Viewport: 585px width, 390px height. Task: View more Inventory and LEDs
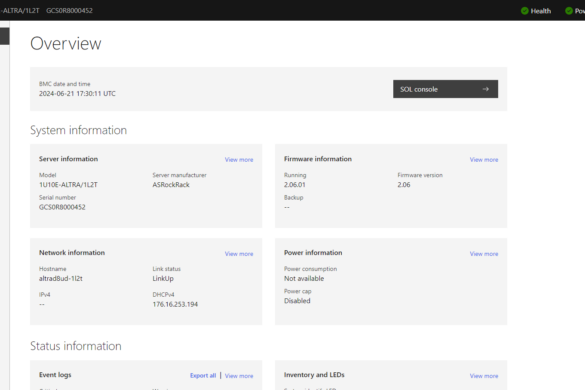click(x=484, y=376)
